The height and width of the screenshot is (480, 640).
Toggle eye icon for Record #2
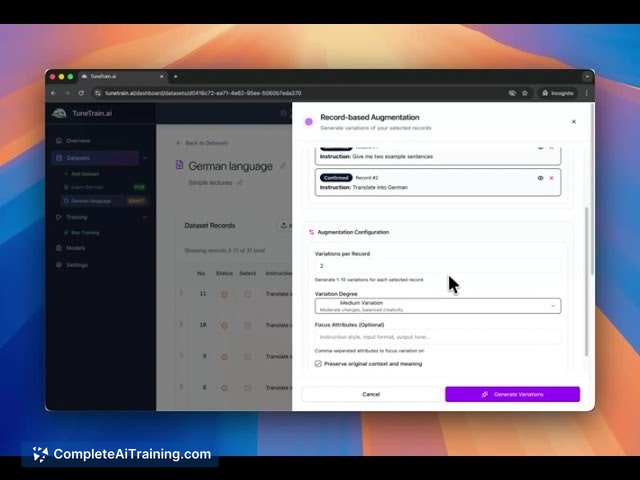coord(540,178)
